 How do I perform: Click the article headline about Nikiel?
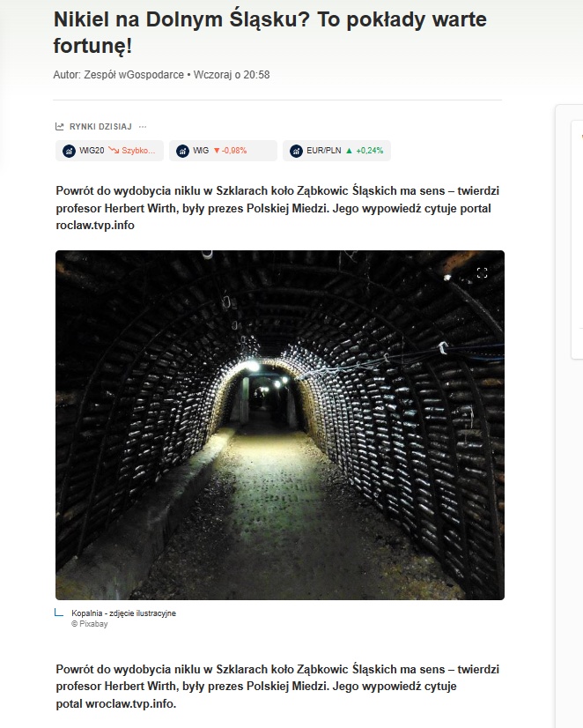tap(270, 33)
